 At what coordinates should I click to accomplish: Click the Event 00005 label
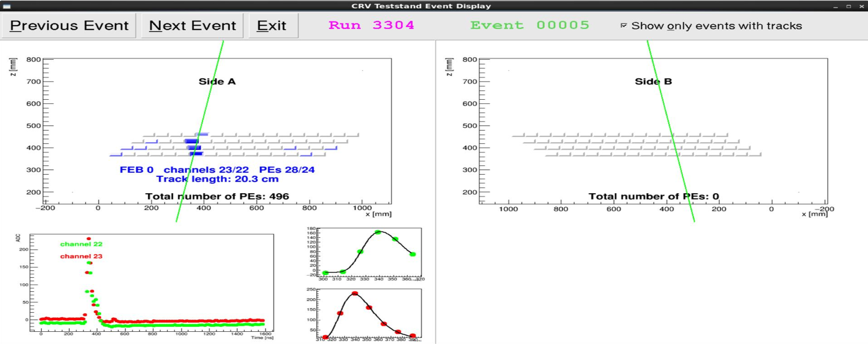tap(530, 26)
